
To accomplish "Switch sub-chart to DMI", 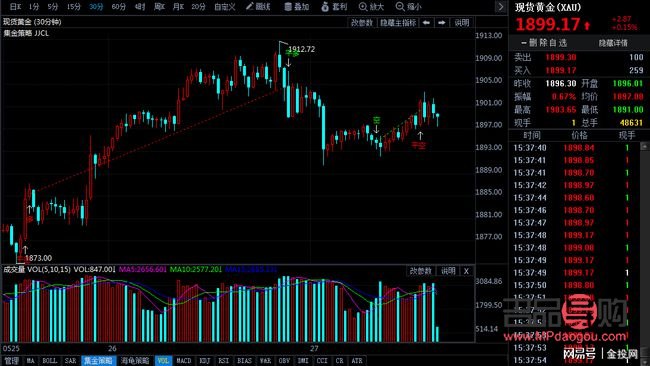I will pos(303,361).
